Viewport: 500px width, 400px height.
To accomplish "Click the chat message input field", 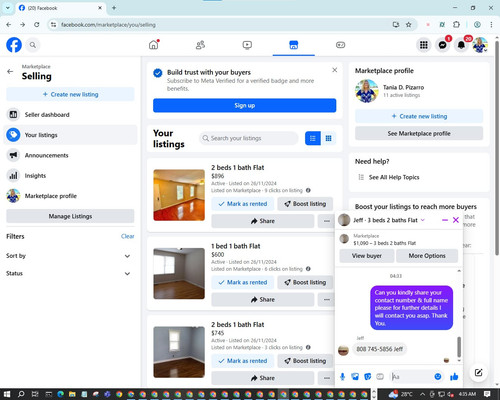I will 411,377.
